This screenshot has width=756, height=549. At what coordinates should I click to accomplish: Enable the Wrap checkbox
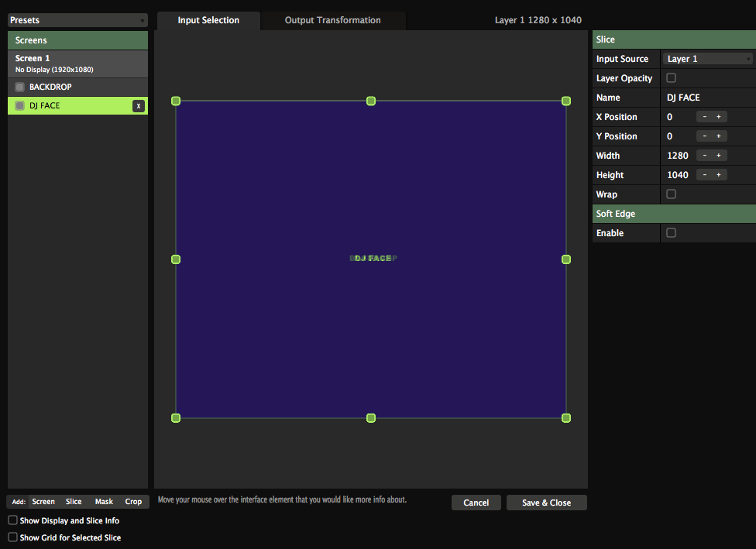(x=671, y=194)
